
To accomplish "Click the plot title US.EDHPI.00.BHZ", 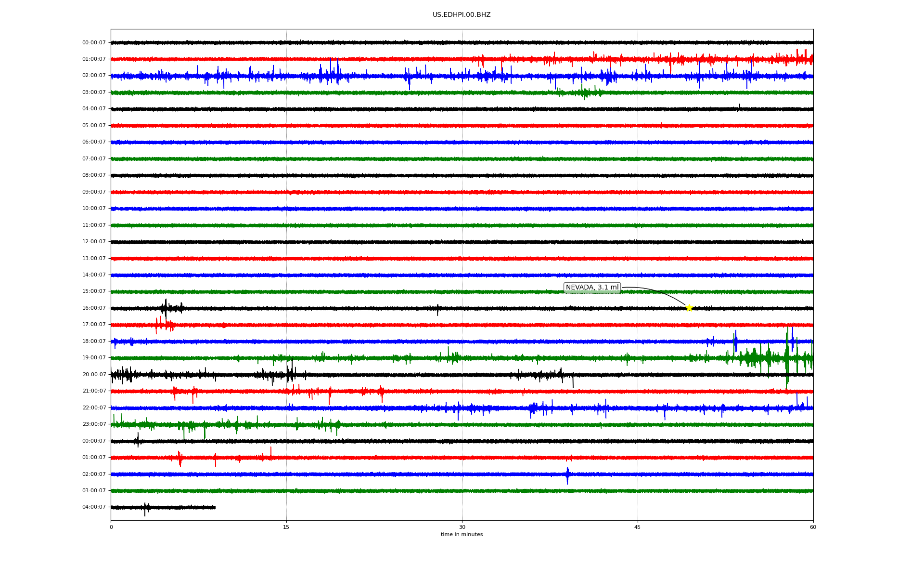I will click(x=461, y=15).
